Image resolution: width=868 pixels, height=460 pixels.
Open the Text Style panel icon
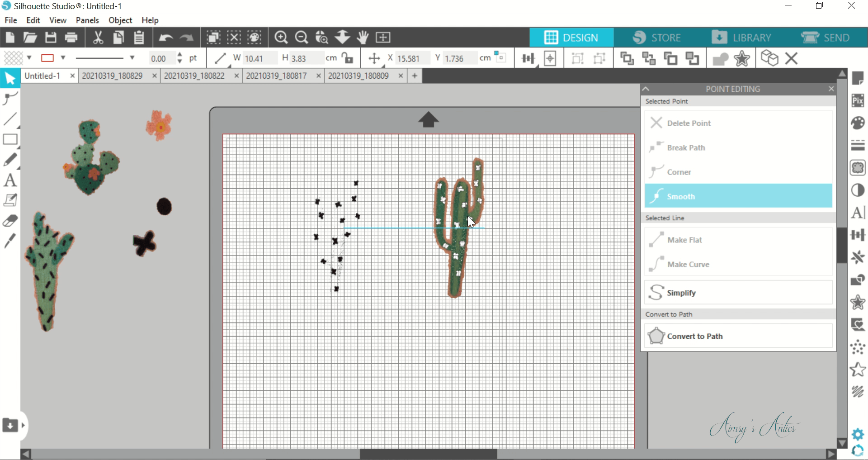858,213
